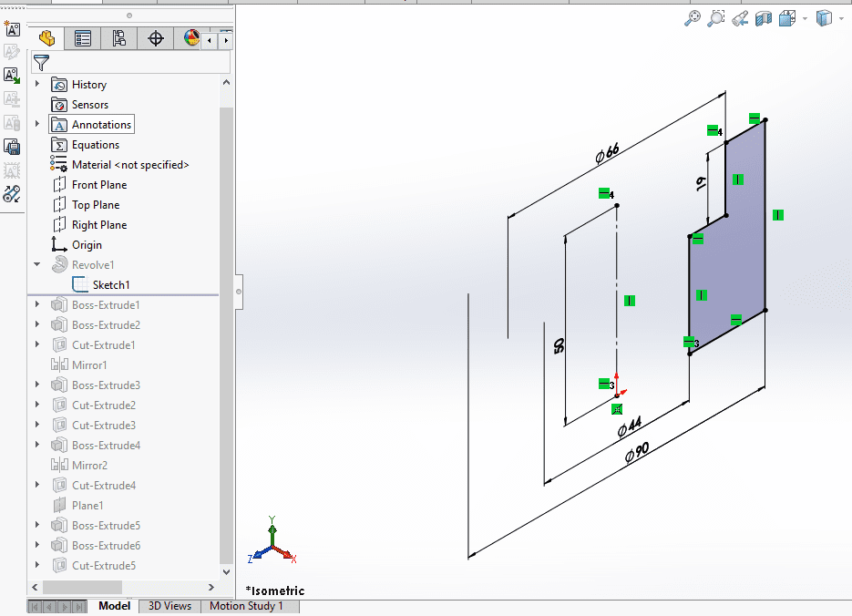Switch to the 3D Views tab
The height and width of the screenshot is (616, 852).
coord(169,605)
